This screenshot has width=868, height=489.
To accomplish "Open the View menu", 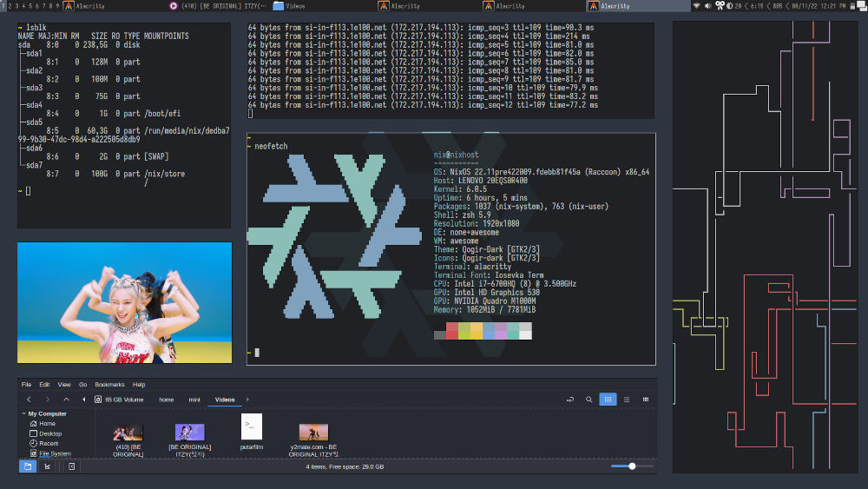I will tap(64, 384).
